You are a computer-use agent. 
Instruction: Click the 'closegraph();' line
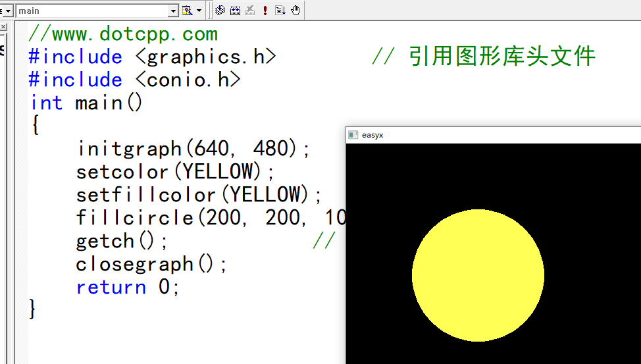pos(151,264)
